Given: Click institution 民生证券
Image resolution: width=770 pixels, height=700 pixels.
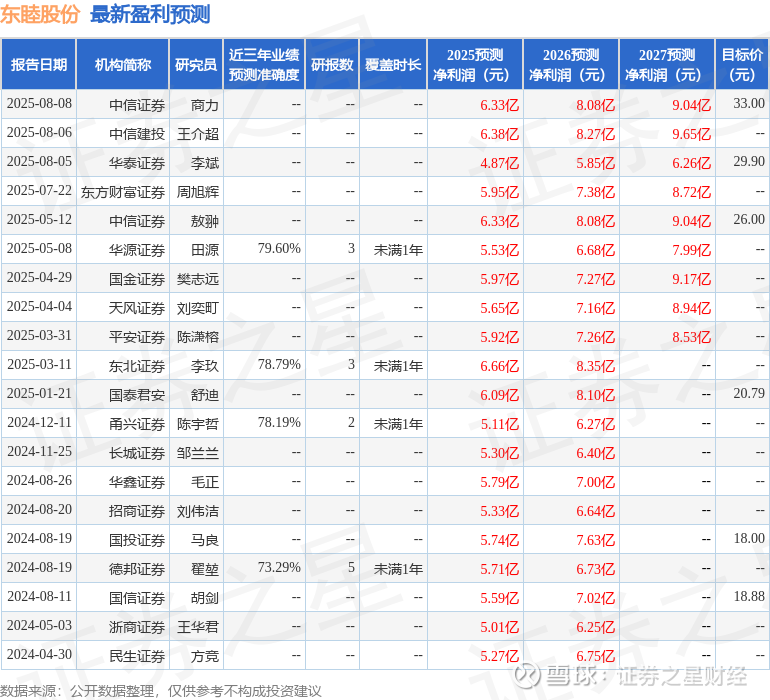Looking at the screenshot, I should click(137, 656).
